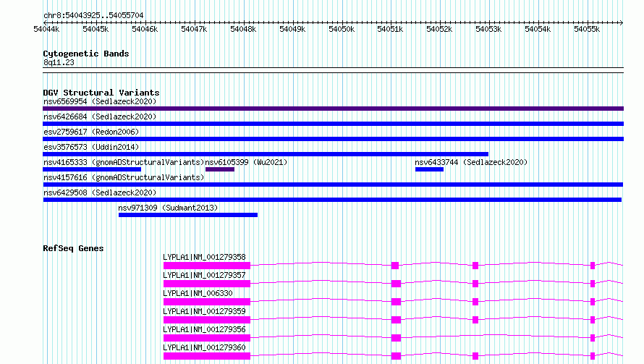Click the 54044k ruler tick label
Screen dimensions: 644x364
click(46, 29)
